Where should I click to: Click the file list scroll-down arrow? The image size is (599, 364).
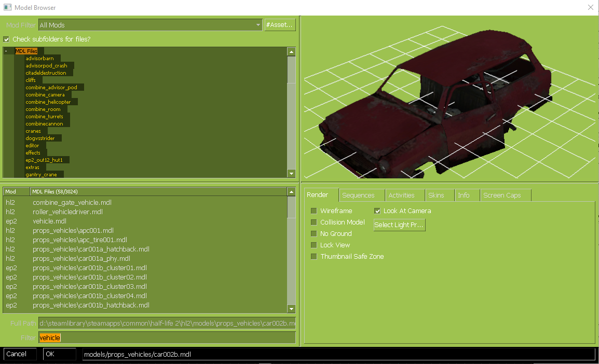(x=291, y=309)
